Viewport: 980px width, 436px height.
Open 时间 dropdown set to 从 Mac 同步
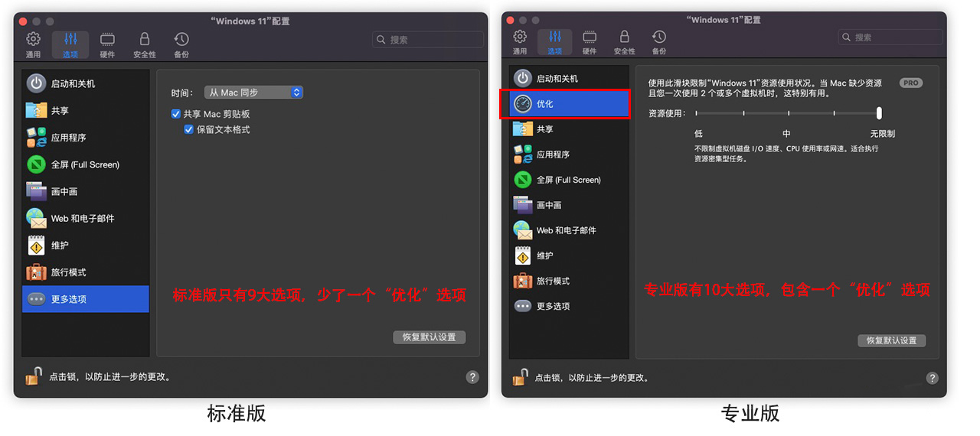(254, 93)
